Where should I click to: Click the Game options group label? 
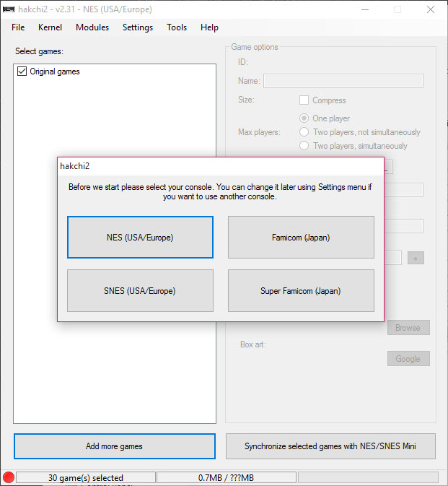click(x=255, y=47)
